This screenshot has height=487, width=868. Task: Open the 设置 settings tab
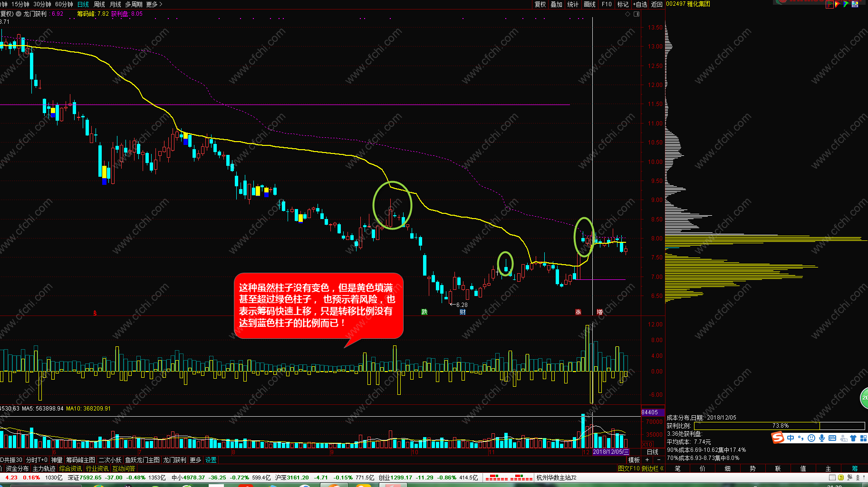(x=211, y=460)
